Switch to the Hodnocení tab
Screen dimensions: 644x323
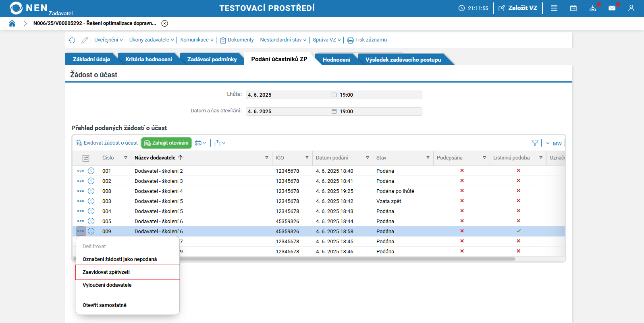tap(336, 60)
